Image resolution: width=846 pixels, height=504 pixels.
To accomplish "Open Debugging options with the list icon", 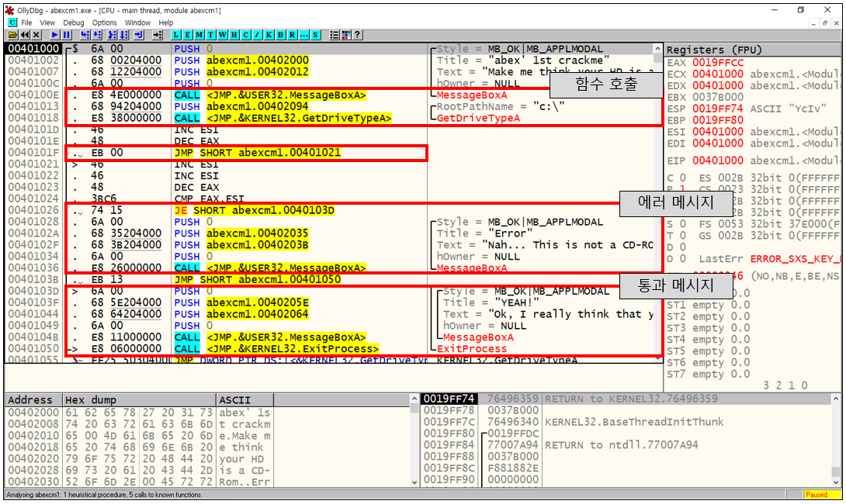I will coord(335,35).
